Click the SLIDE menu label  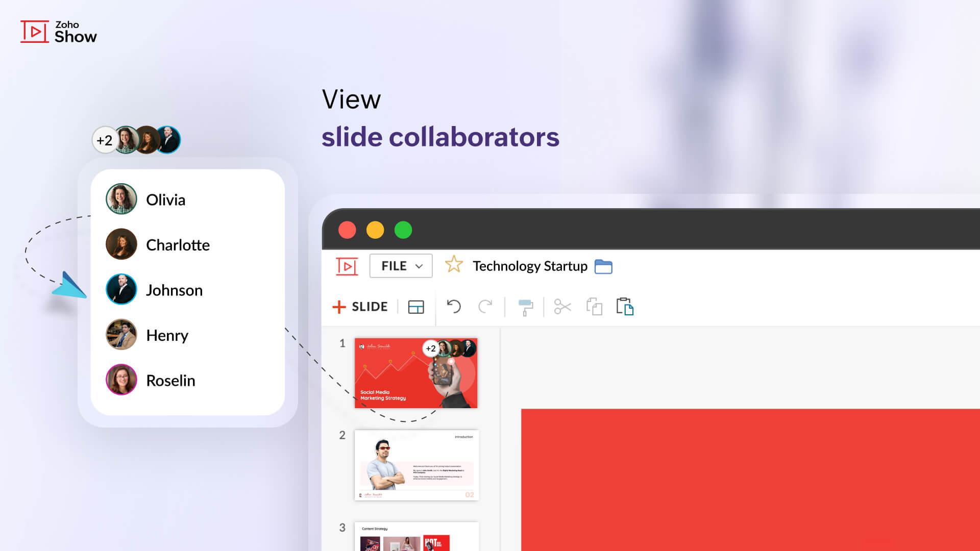point(370,307)
